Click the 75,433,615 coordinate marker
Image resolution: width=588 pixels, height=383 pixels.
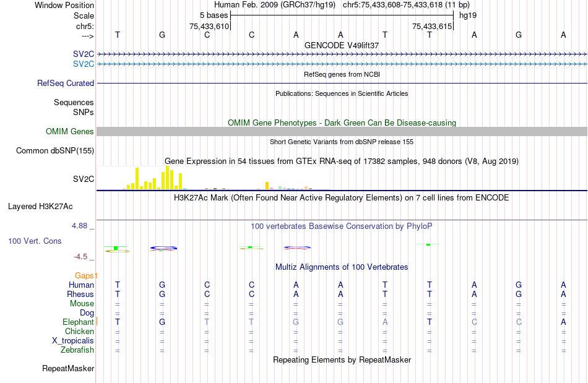(x=431, y=26)
